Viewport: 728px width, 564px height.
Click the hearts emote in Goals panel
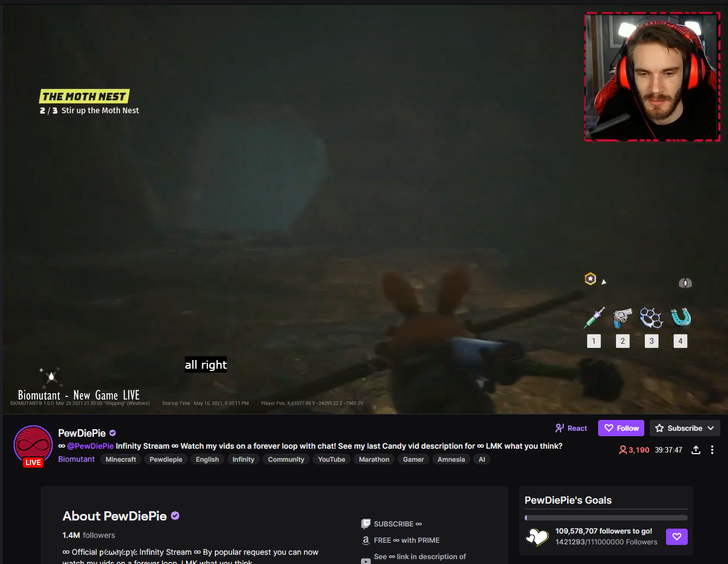[537, 537]
